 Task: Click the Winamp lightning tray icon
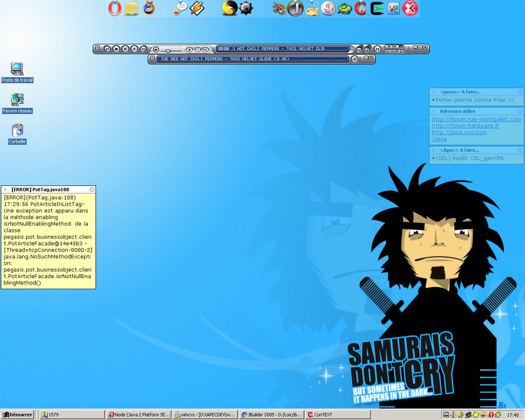point(498,415)
